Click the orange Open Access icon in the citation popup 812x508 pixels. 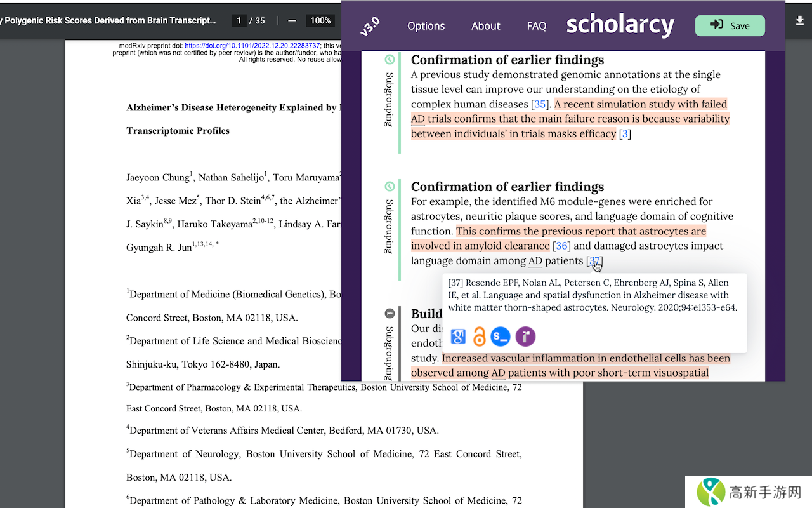pyautogui.click(x=479, y=337)
